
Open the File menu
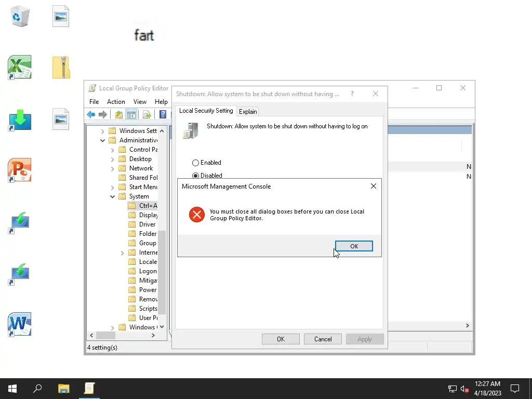pyautogui.click(x=94, y=102)
